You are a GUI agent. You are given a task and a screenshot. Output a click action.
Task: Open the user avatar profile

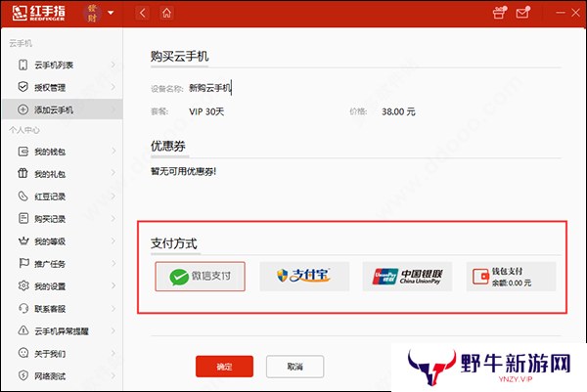(92, 13)
